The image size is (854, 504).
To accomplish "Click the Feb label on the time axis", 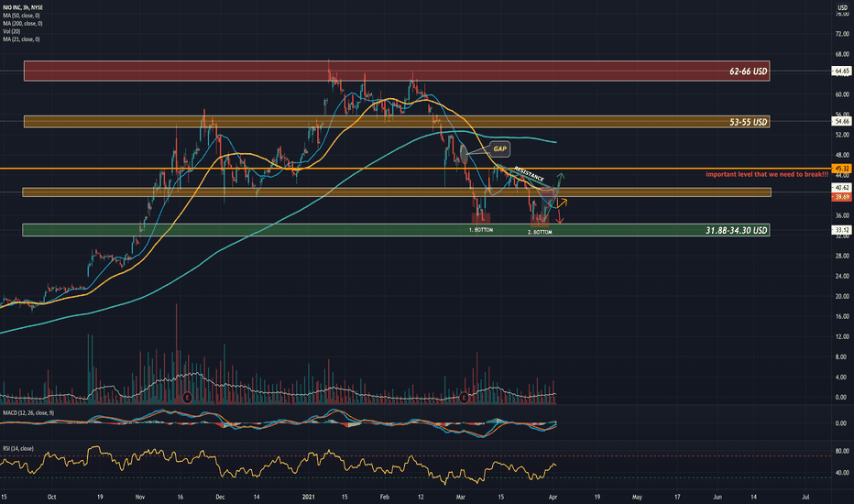I will (x=385, y=497).
